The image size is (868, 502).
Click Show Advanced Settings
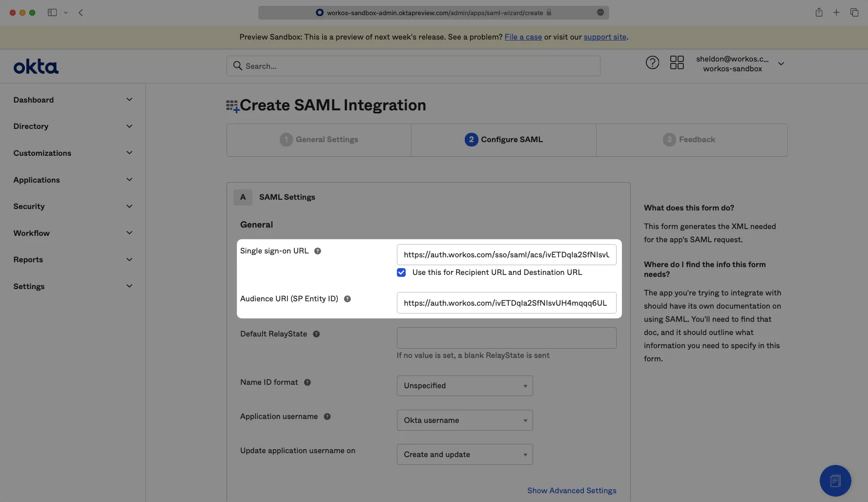[572, 490]
